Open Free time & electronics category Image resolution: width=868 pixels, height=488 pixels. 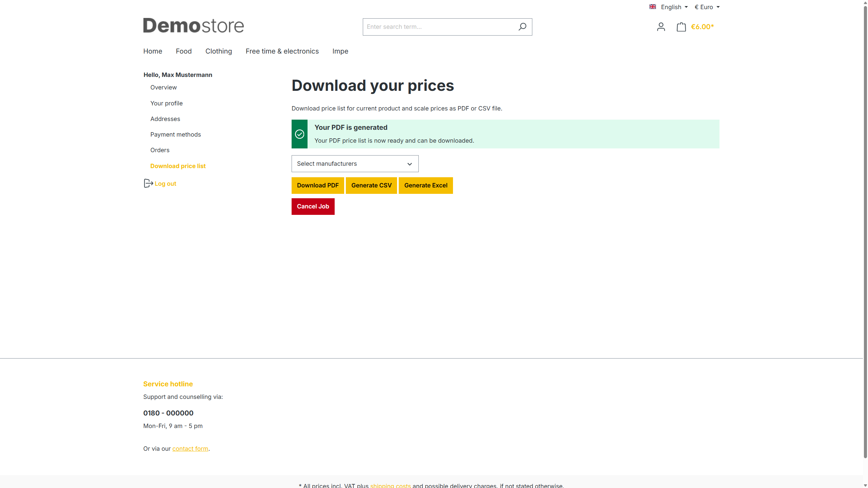(x=282, y=51)
